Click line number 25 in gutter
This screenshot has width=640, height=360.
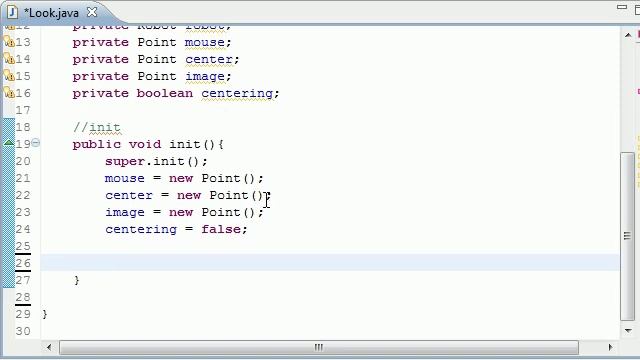click(23, 246)
